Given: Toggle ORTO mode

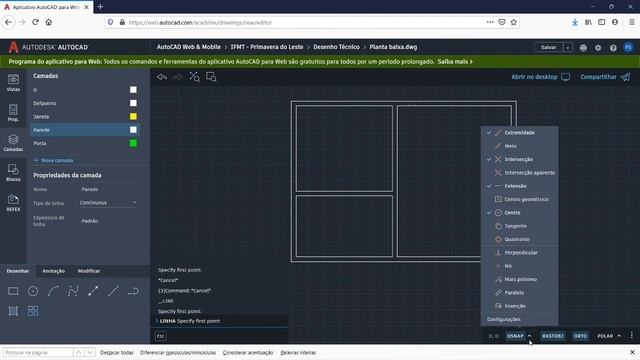Looking at the screenshot, I should pos(580,336).
